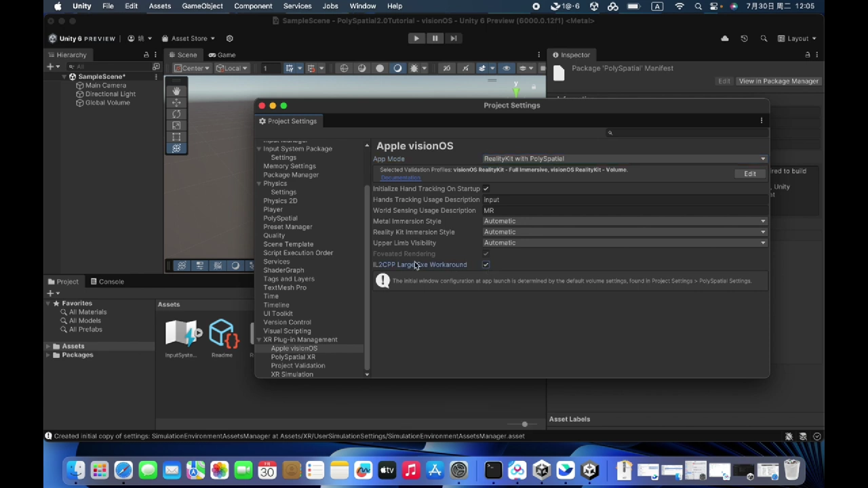The width and height of the screenshot is (868, 488).
Task: Open the Local handle rotation dropdown
Action: (x=232, y=68)
